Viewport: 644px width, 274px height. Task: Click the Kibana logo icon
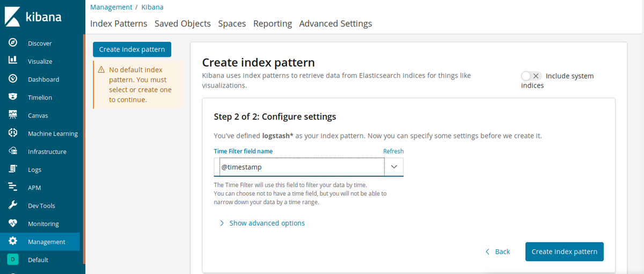click(13, 17)
